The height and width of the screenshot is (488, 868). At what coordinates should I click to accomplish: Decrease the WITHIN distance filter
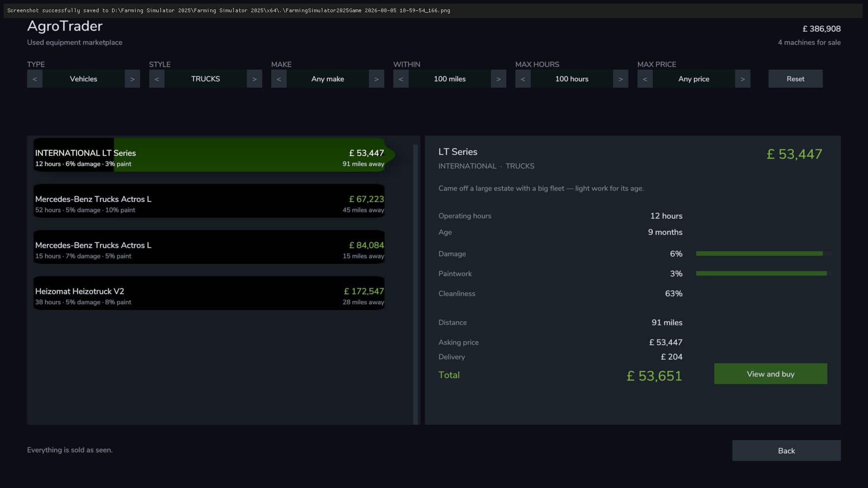point(401,79)
